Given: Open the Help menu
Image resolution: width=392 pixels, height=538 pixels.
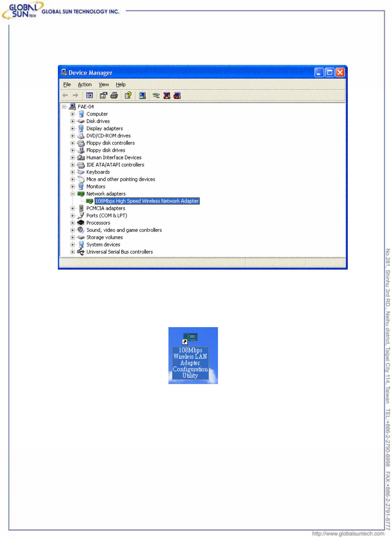Looking at the screenshot, I should 121,84.
